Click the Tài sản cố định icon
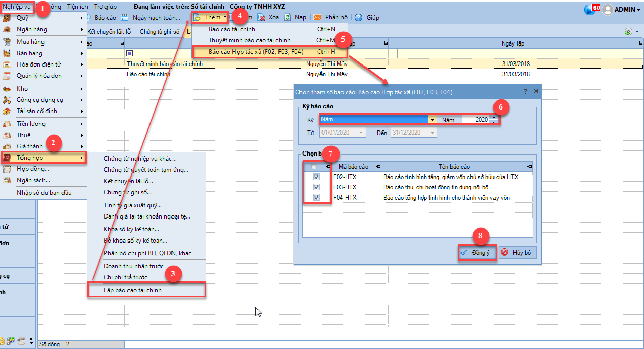This screenshot has width=644, height=349. tap(7, 111)
